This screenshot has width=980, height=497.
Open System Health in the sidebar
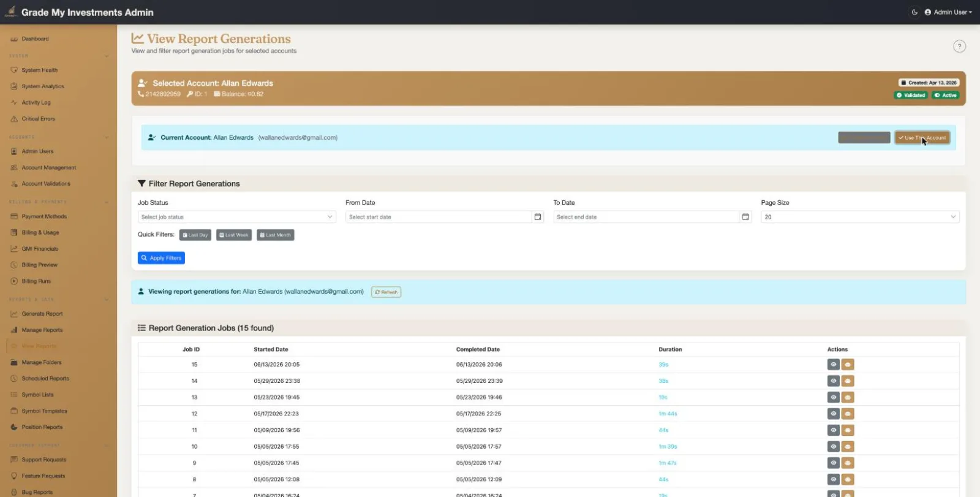coord(40,70)
